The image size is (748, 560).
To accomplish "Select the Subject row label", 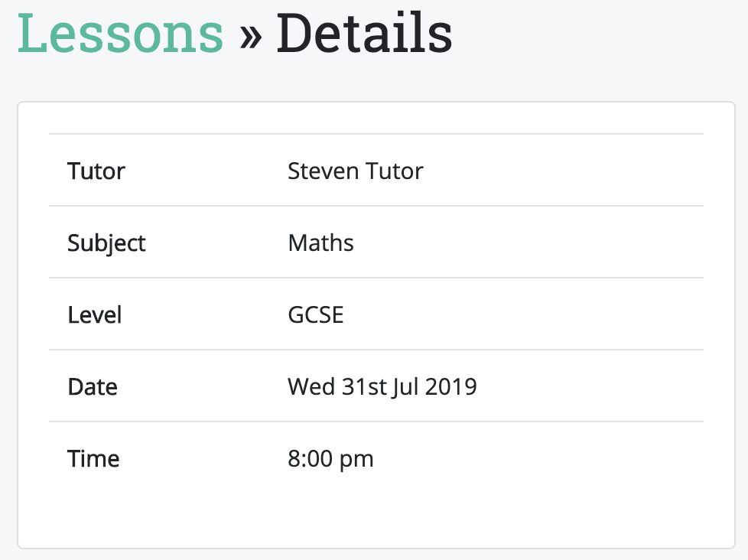I will pos(106,243).
